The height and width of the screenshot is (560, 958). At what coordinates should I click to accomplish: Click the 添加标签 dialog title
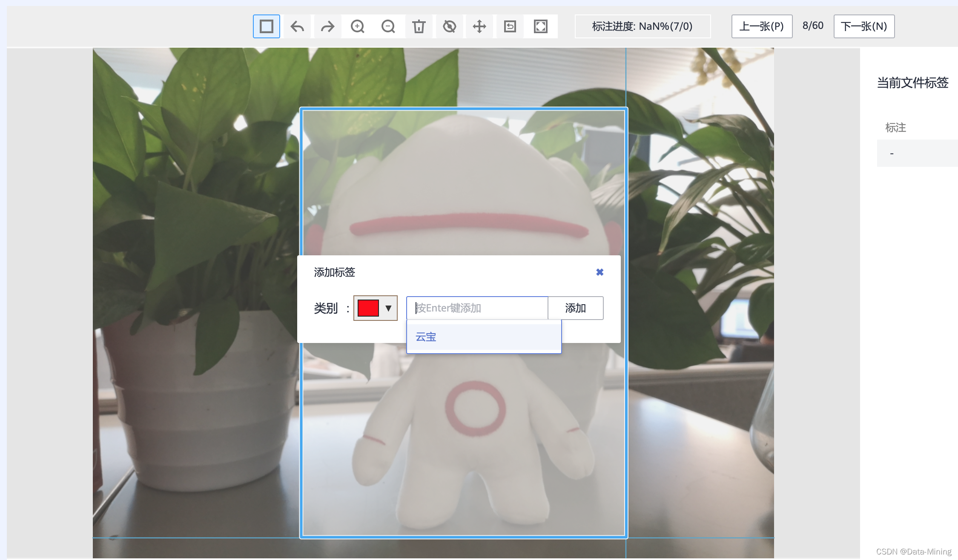[x=334, y=272]
